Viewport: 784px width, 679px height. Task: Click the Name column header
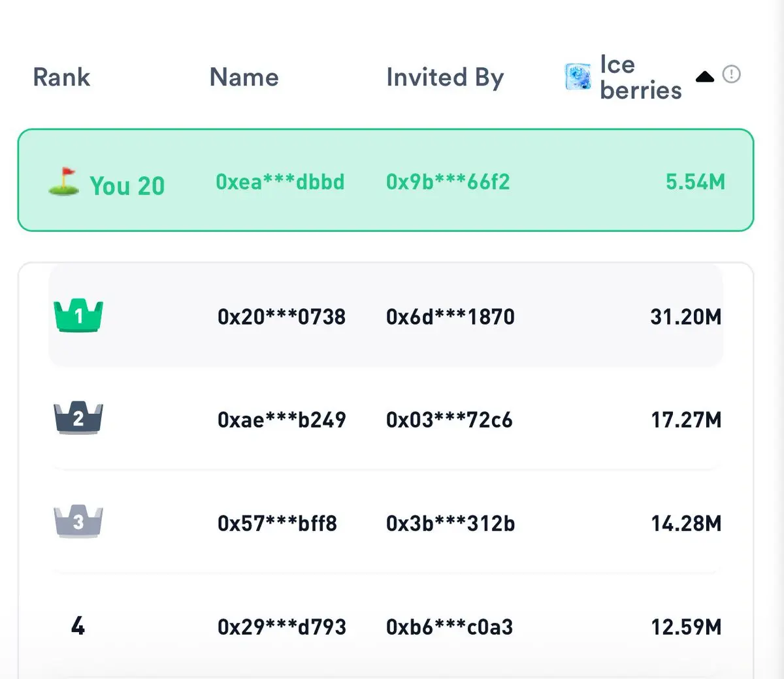pyautogui.click(x=244, y=77)
